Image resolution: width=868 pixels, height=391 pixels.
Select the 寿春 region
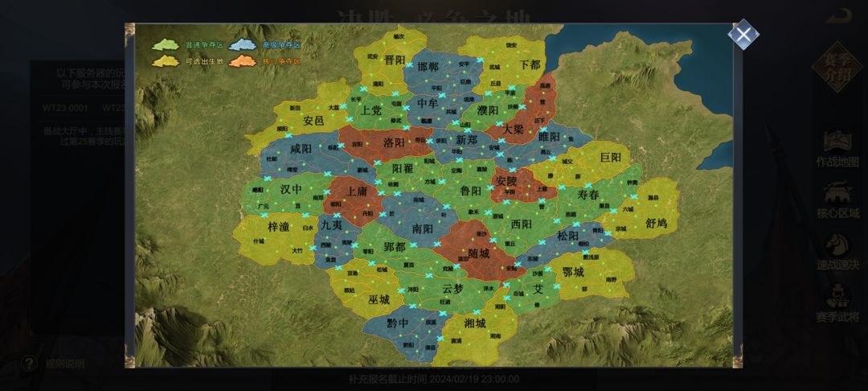coord(588,195)
